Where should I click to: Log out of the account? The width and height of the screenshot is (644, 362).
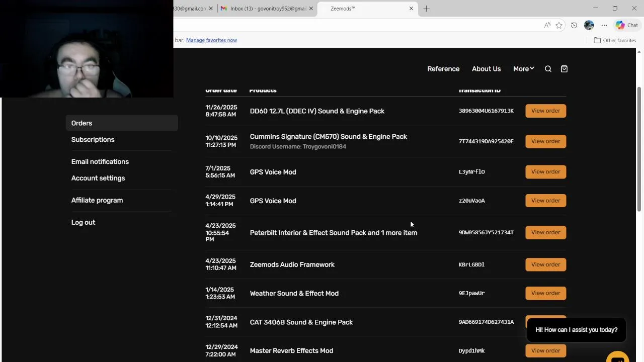click(x=83, y=222)
